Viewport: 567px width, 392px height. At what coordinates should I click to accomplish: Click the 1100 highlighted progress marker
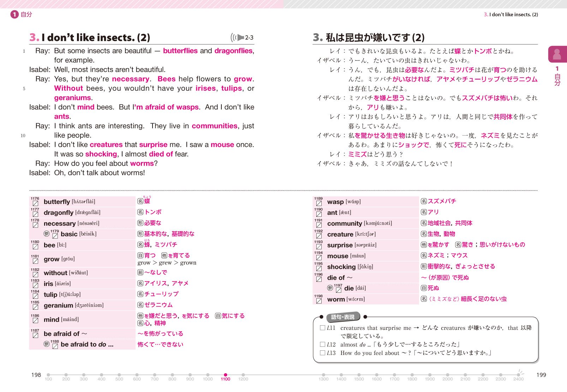(x=225, y=375)
